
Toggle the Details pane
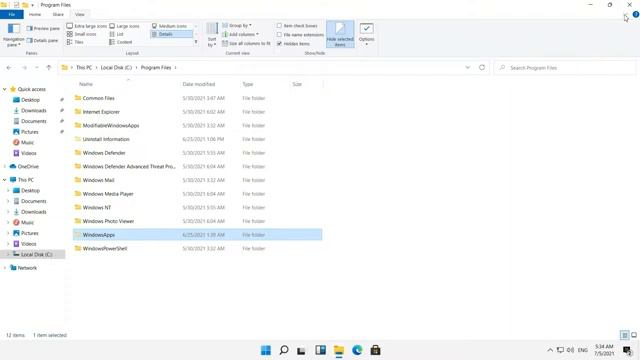(x=43, y=40)
